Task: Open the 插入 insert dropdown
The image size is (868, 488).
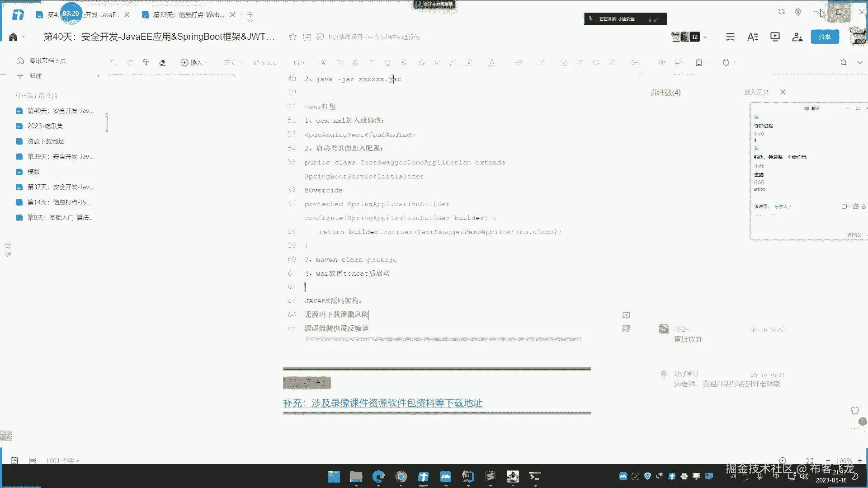Action: [x=194, y=62]
